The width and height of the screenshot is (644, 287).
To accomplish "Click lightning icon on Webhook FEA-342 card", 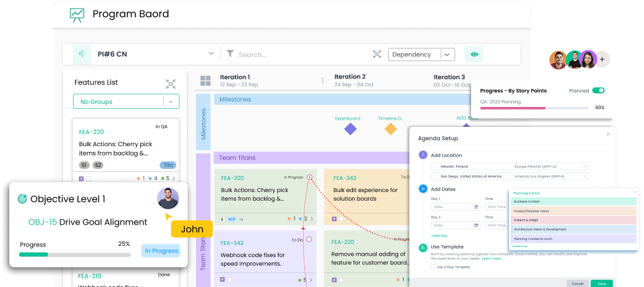I will tap(223, 280).
